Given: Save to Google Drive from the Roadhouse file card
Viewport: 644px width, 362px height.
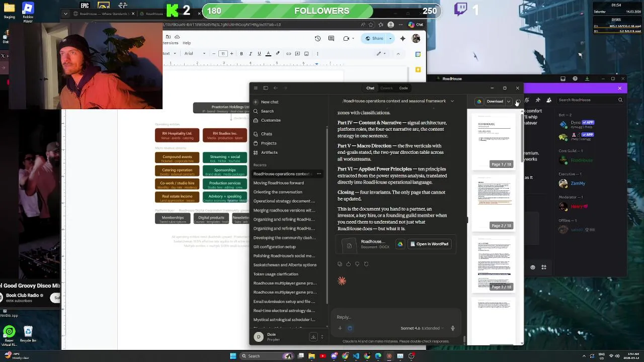Looking at the screenshot, I should click(400, 244).
